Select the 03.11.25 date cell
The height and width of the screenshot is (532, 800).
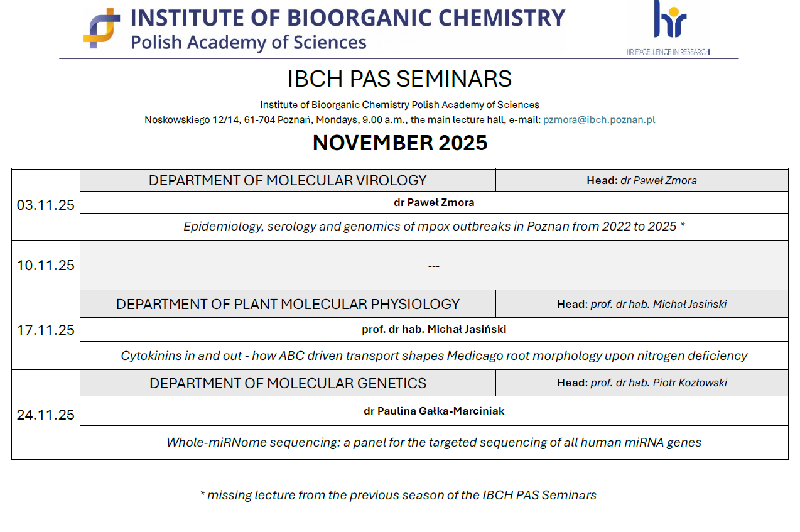46,205
